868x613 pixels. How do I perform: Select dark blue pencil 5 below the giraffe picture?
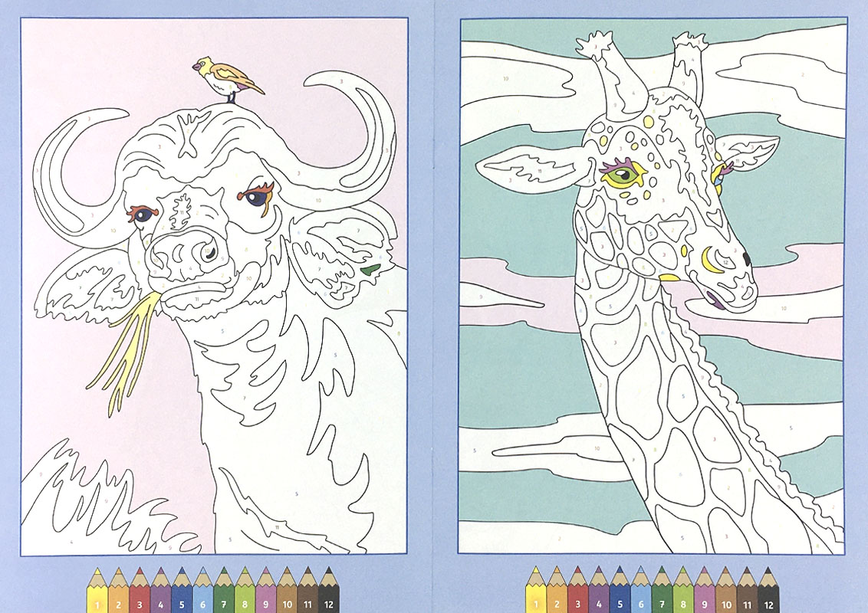point(620,590)
